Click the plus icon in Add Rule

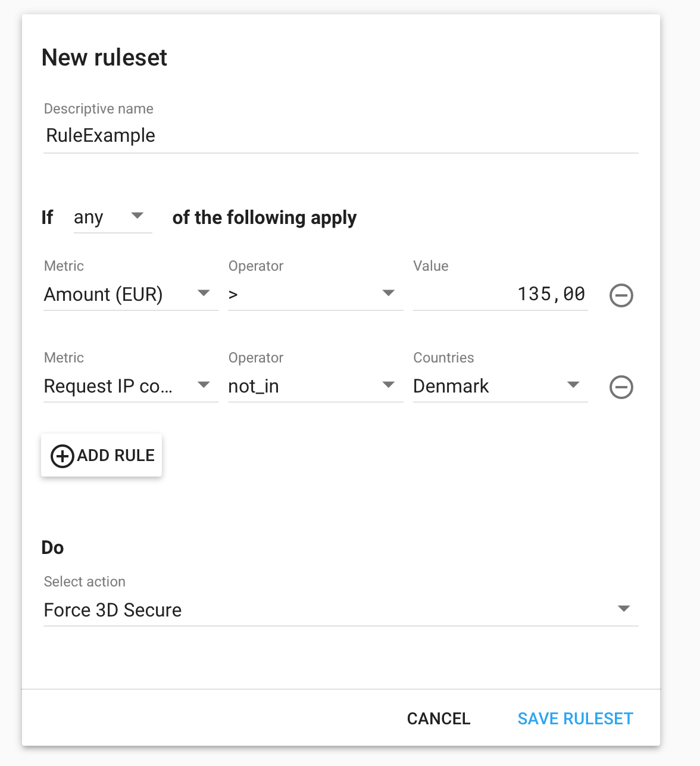(62, 456)
